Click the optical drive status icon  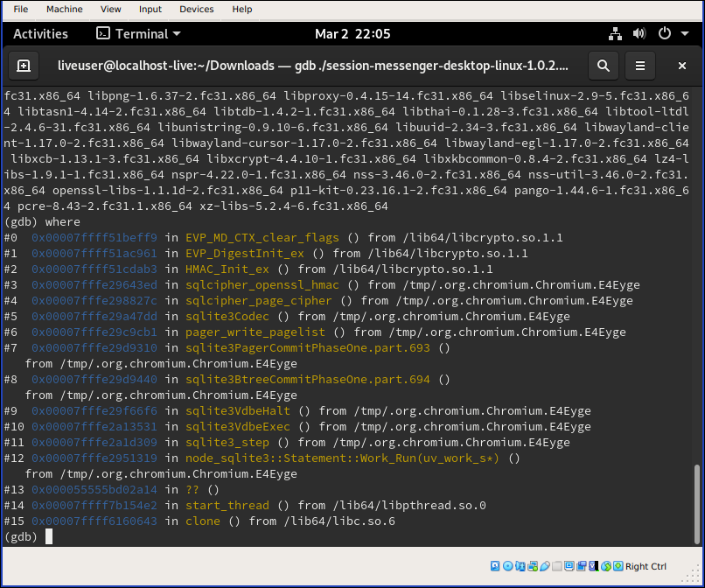coord(509,566)
